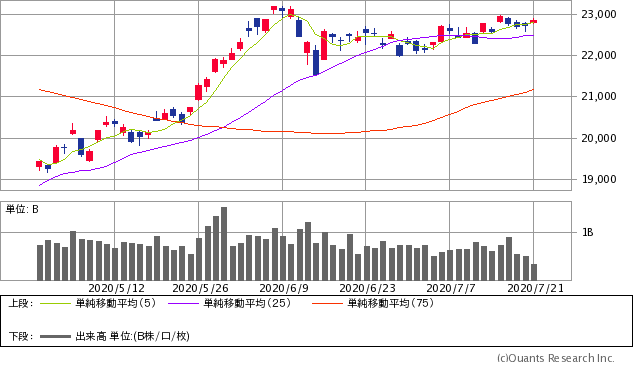Screen dimensions: 633x371
Task: Click the 上段: legend row label
Action: point(21,303)
